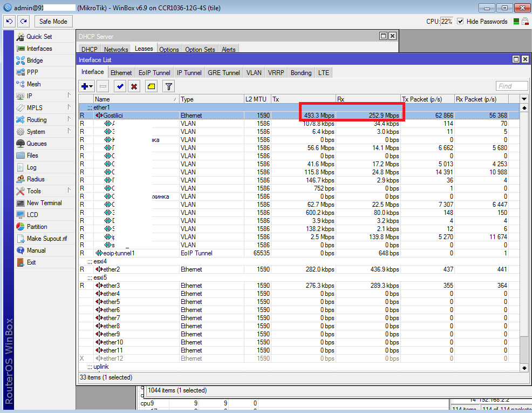Click the padlock icon next to Hide Passwords
Screen dimensions: 532x413
coord(526,22)
